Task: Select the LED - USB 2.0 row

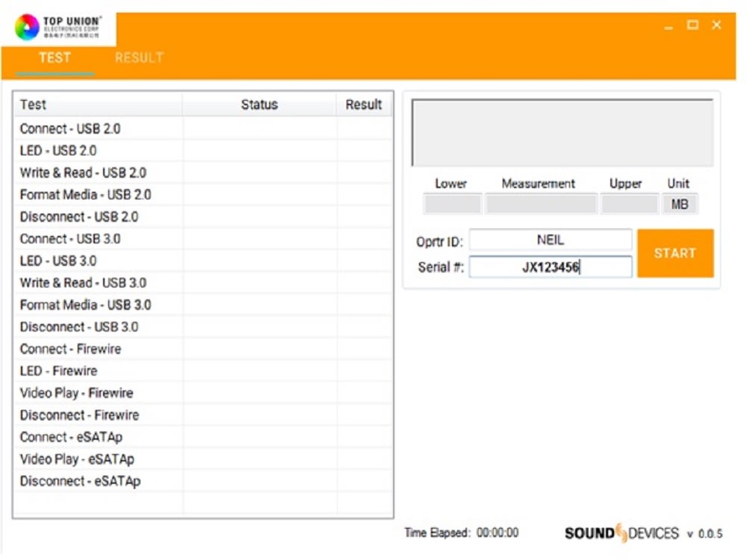Action: [x=203, y=151]
